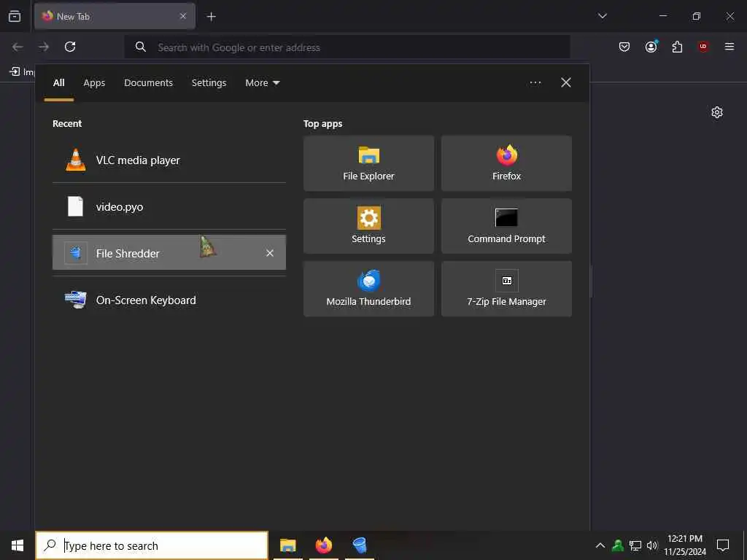This screenshot has width=747, height=560.
Task: Click the Firefox address bar
Action: 347,47
